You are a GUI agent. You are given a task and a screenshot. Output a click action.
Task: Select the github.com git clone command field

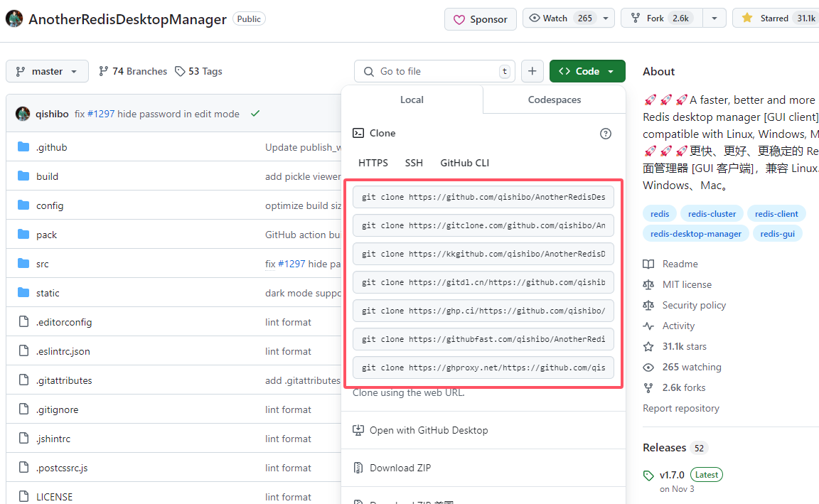(x=483, y=197)
